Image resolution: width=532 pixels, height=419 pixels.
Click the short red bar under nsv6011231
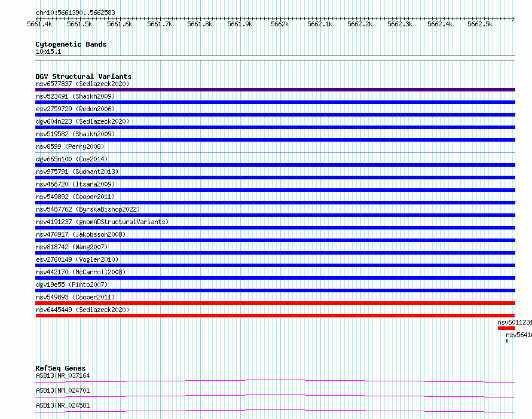point(506,328)
